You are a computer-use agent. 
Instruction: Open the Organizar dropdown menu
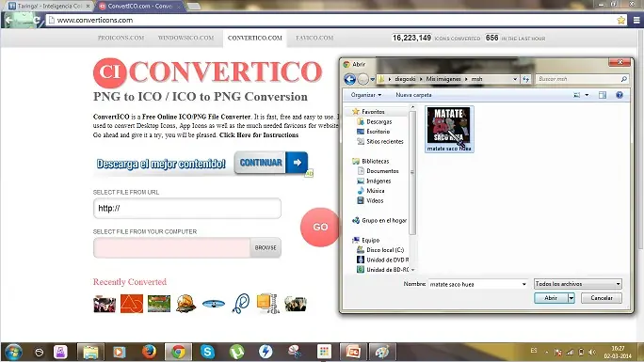(x=366, y=95)
